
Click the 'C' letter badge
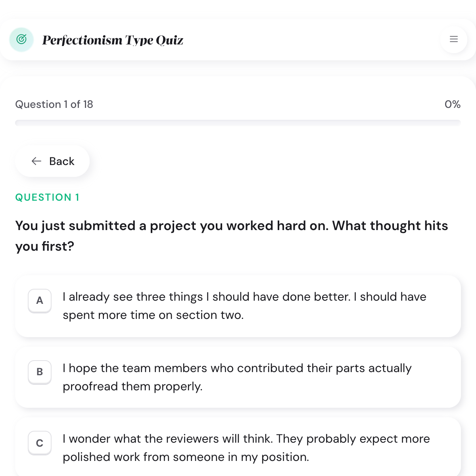tap(39, 443)
